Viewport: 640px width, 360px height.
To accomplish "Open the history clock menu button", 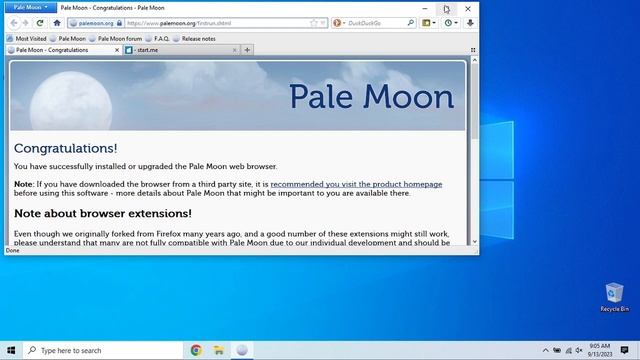I will click(451, 23).
